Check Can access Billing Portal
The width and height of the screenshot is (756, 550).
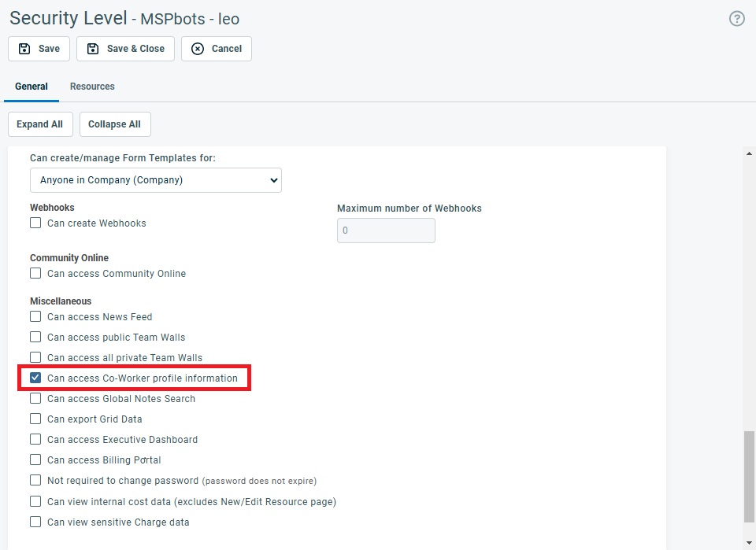click(35, 460)
